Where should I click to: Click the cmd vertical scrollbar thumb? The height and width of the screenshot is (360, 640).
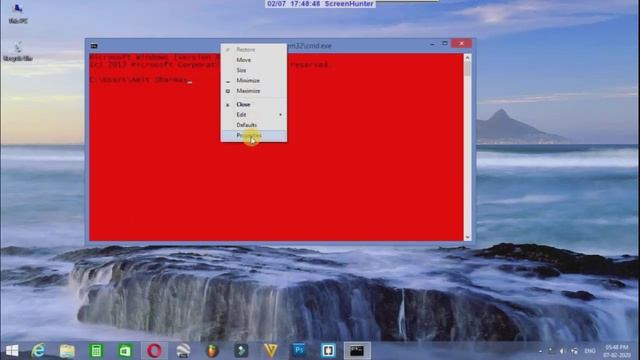(x=467, y=69)
